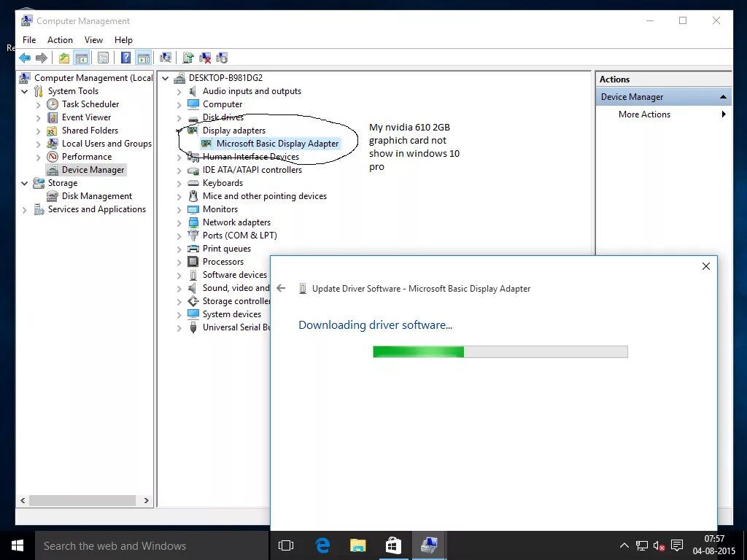Open File Explorer from the taskbar
The image size is (747, 560).
[x=357, y=545]
